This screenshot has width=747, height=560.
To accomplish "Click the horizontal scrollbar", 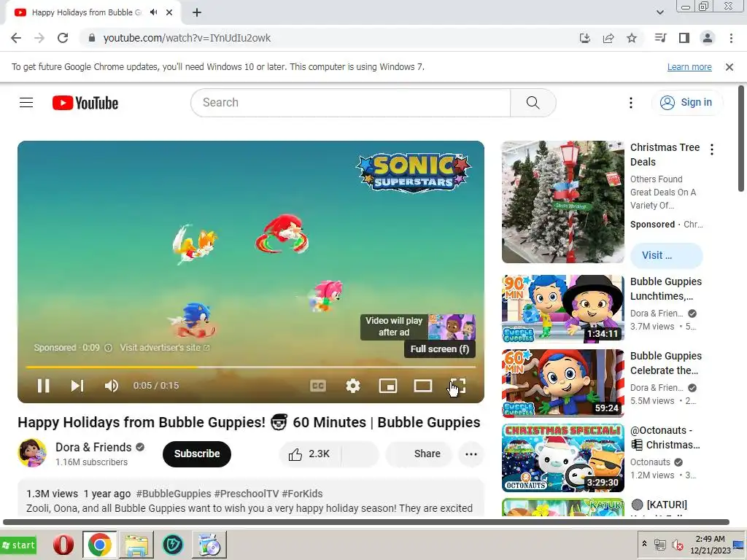I will point(366,522).
